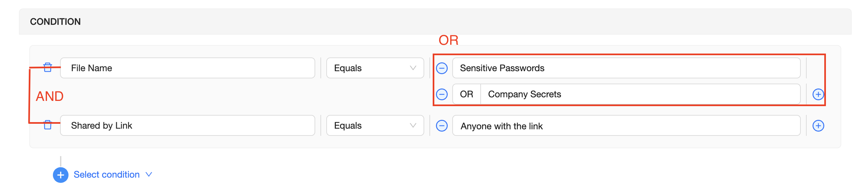Click the CONDITION section header

[x=55, y=22]
